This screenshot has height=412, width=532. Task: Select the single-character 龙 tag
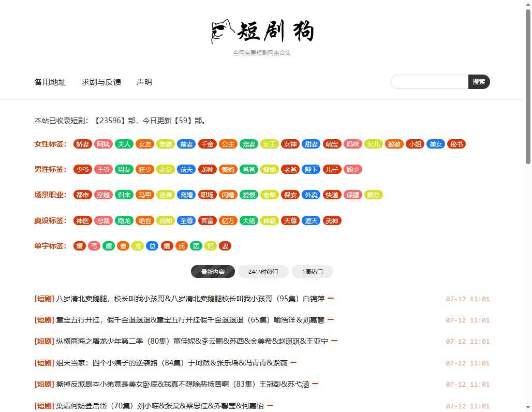pos(138,246)
